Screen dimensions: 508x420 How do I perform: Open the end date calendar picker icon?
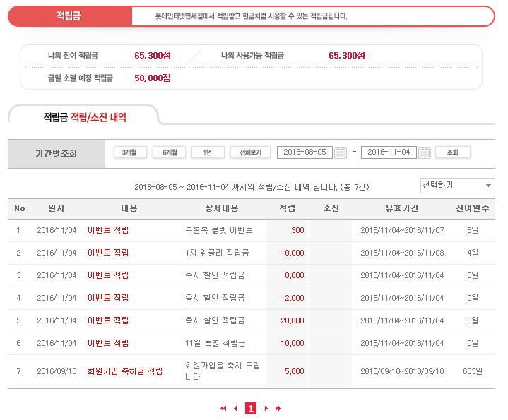[x=425, y=152]
